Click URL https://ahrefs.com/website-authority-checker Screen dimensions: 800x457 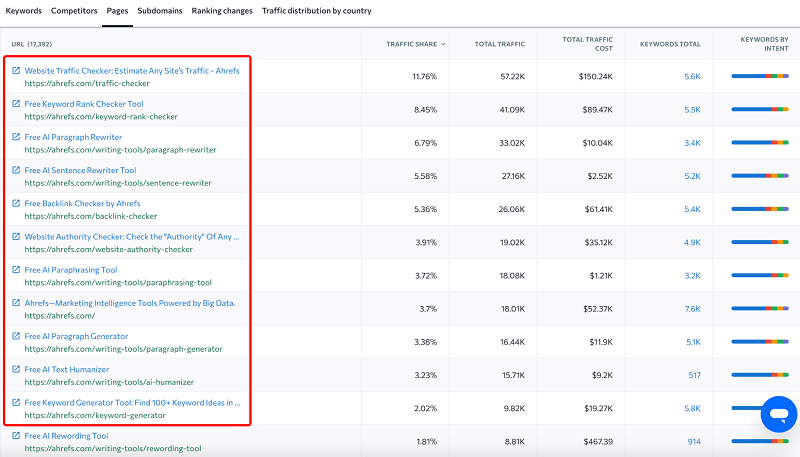pos(109,249)
